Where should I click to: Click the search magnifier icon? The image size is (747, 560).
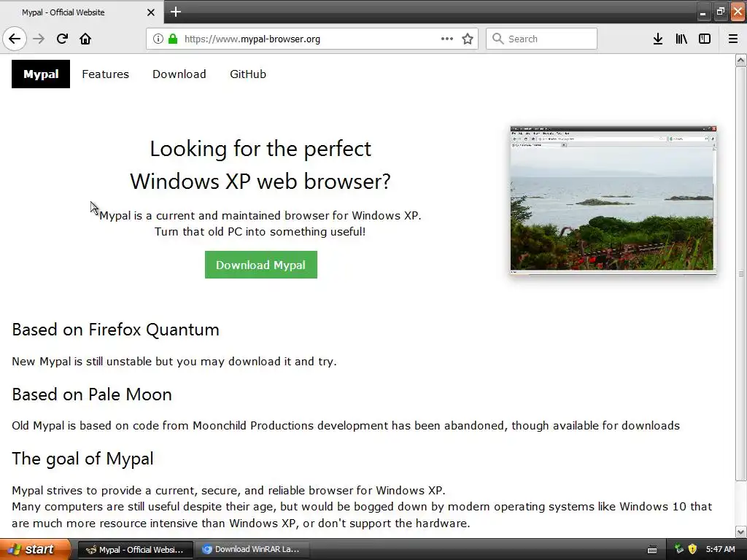(498, 39)
